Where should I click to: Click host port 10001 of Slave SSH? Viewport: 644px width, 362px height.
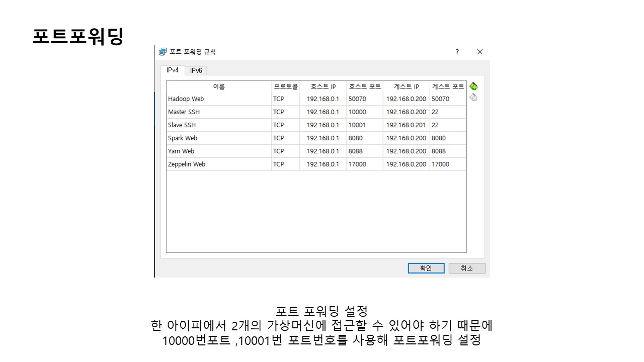coord(365,125)
